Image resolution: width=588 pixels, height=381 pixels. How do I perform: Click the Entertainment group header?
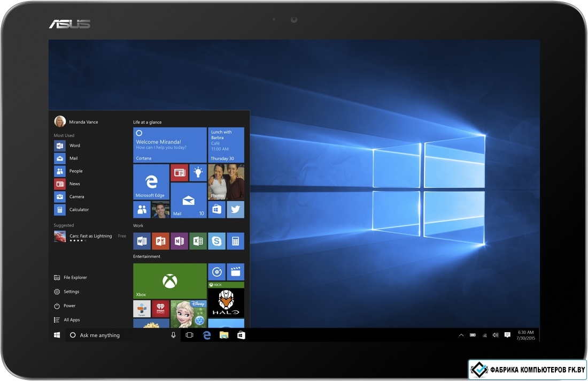point(146,256)
